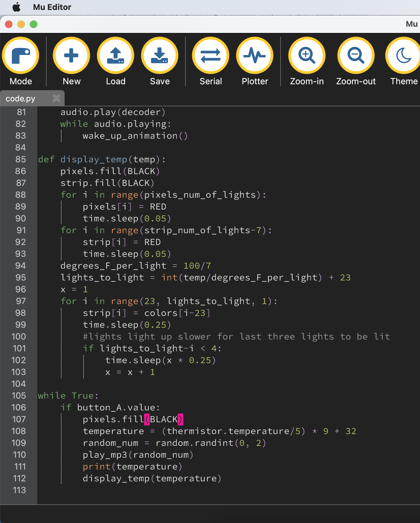The image size is (420, 523).
Task: Click on 'time.sleep(x * 0.25)' line
Action: click(x=160, y=360)
